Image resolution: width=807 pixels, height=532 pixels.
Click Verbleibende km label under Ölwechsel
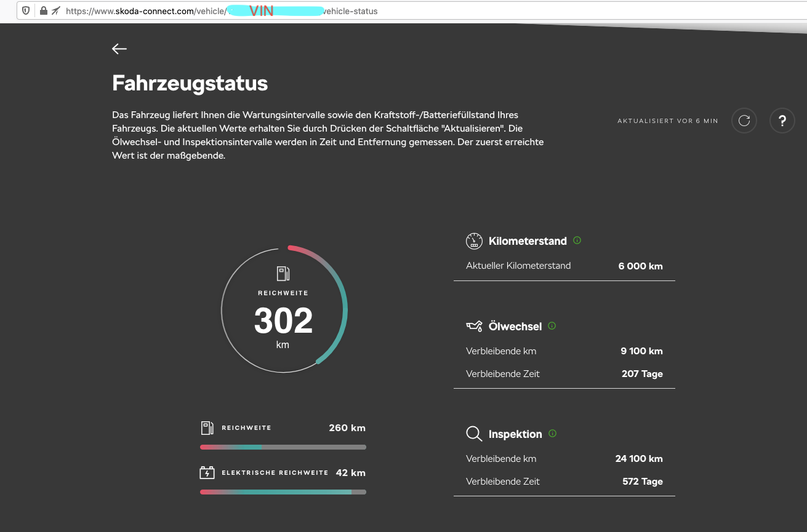(x=501, y=351)
